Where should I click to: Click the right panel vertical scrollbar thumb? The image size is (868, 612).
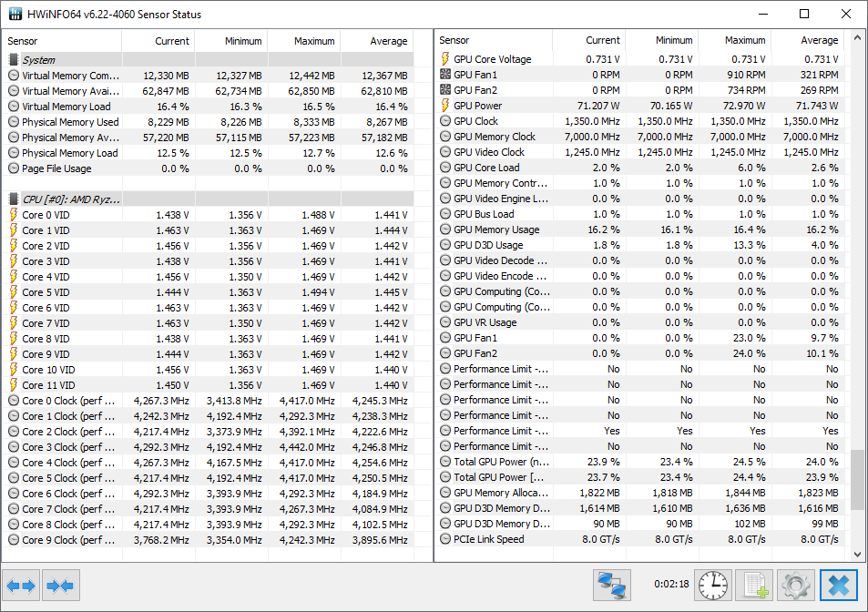[857, 479]
